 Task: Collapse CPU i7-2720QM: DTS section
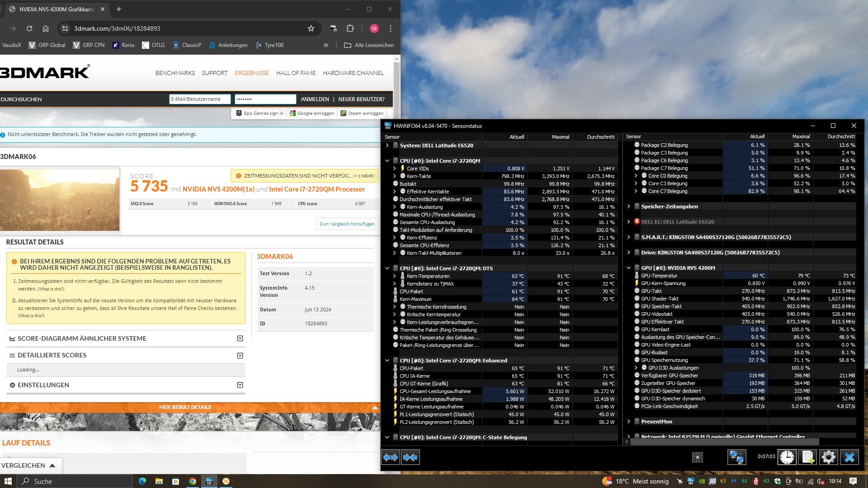[387, 268]
